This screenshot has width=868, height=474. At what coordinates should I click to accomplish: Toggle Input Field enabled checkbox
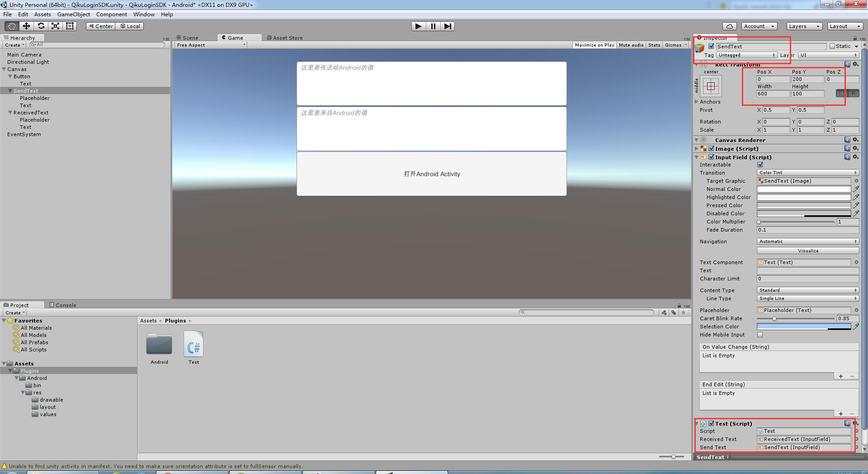point(711,157)
